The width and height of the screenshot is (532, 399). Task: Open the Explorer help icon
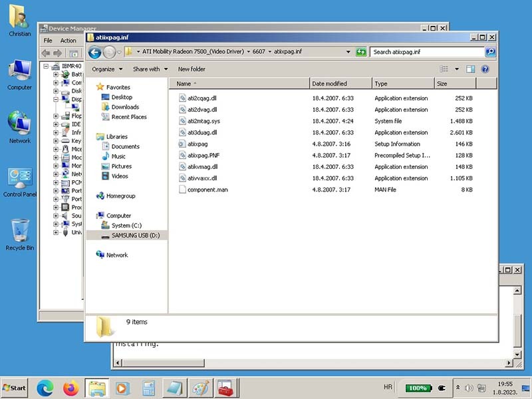[485, 69]
